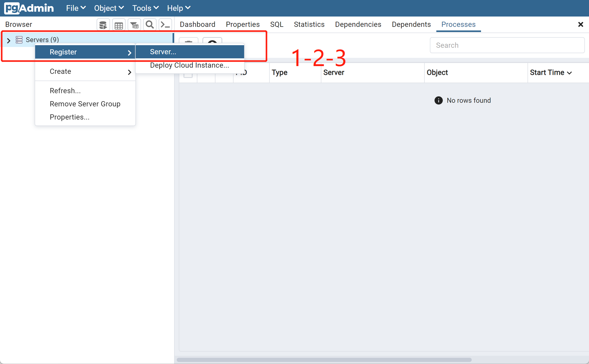The width and height of the screenshot is (589, 364).
Task: Switch to the Dashboard tab
Action: click(x=197, y=25)
